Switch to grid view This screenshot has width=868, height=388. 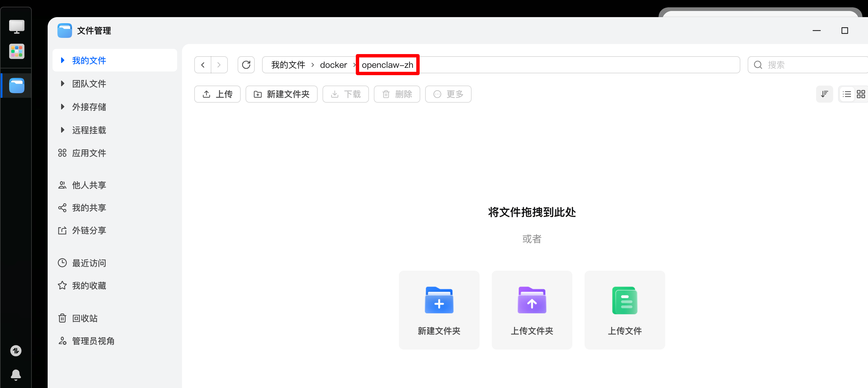[x=861, y=94]
